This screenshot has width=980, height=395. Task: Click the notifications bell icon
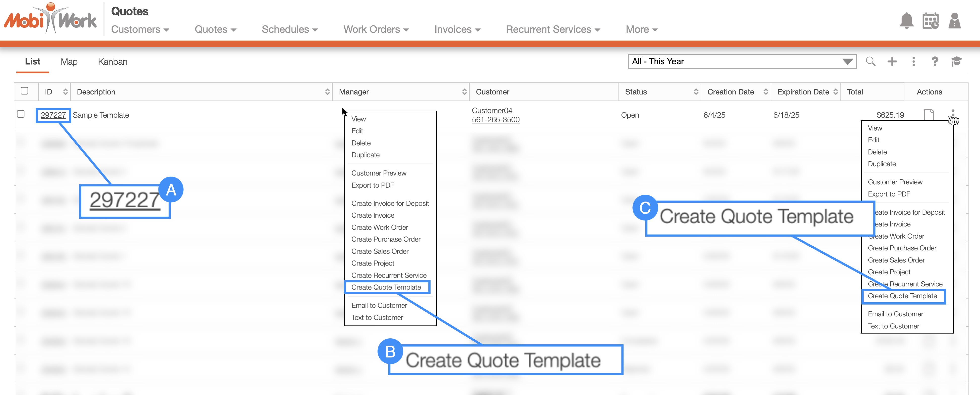click(x=906, y=21)
